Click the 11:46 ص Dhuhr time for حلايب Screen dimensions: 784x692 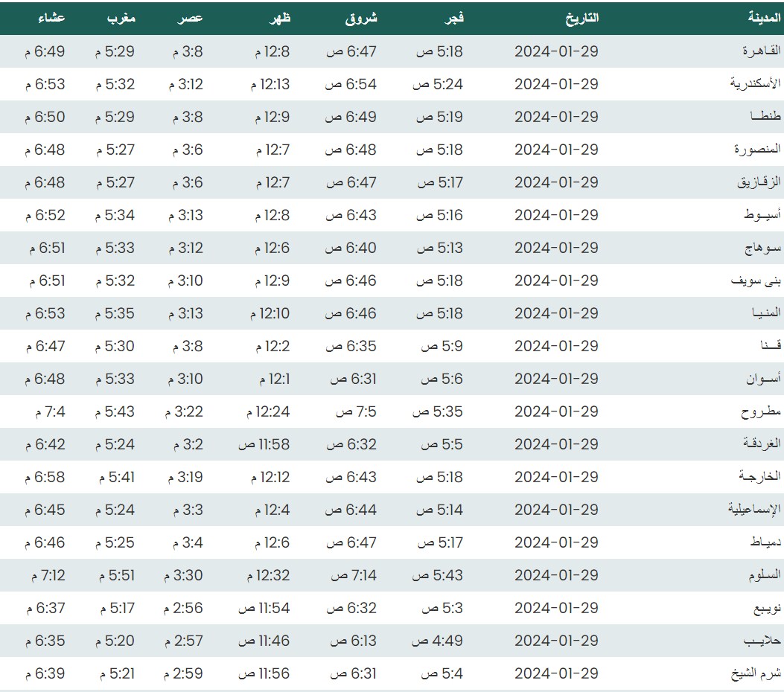click(264, 641)
